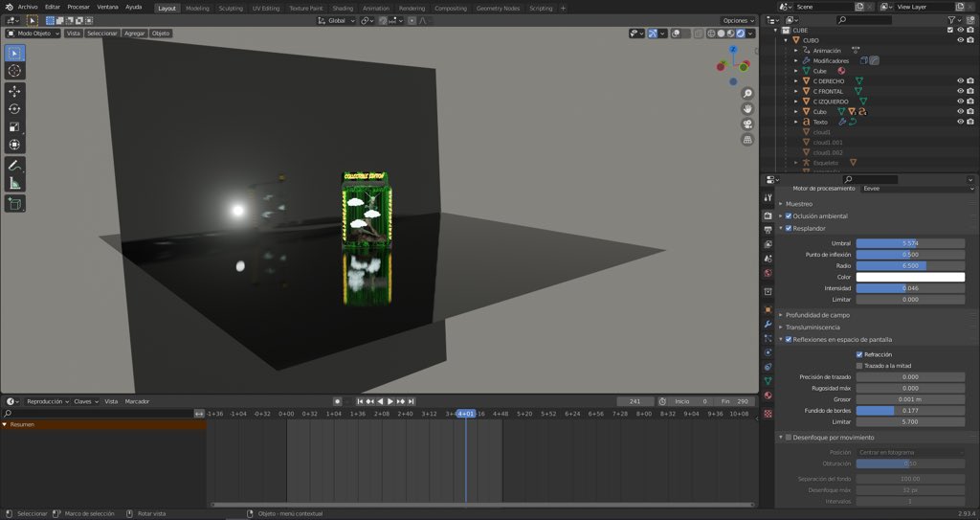The image size is (980, 520).
Task: Click the Seleccionar button in viewport header
Action: 101,34
